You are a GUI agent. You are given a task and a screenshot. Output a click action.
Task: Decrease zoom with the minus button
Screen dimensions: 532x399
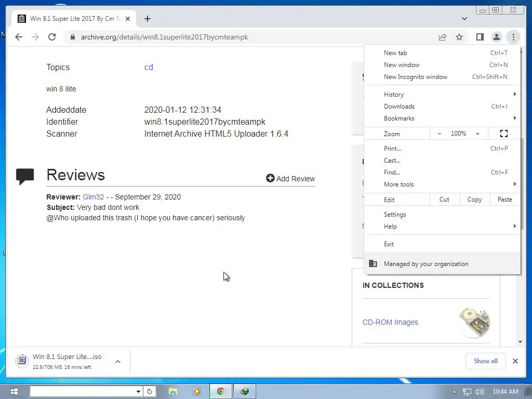[440, 134]
